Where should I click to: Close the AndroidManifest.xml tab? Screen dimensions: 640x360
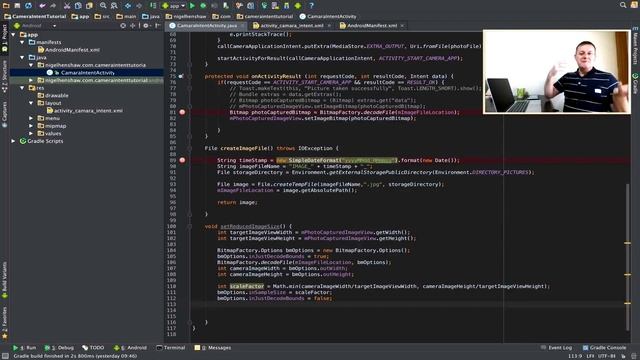[x=402, y=26]
